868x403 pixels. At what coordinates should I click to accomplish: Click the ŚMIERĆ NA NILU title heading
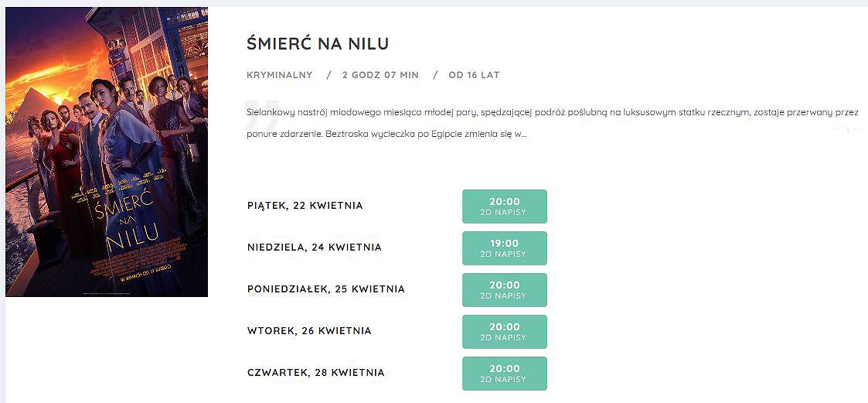318,44
